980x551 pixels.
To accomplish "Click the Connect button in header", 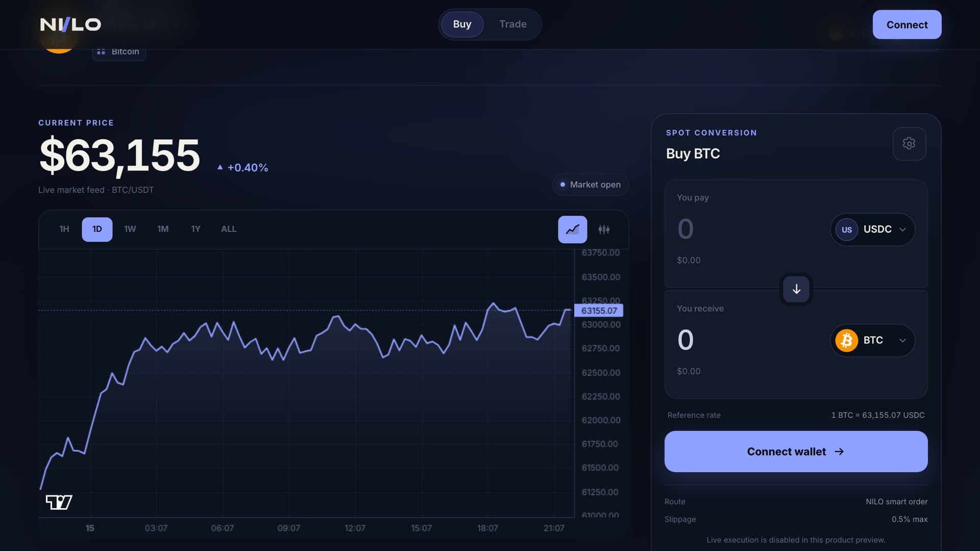I will (907, 24).
